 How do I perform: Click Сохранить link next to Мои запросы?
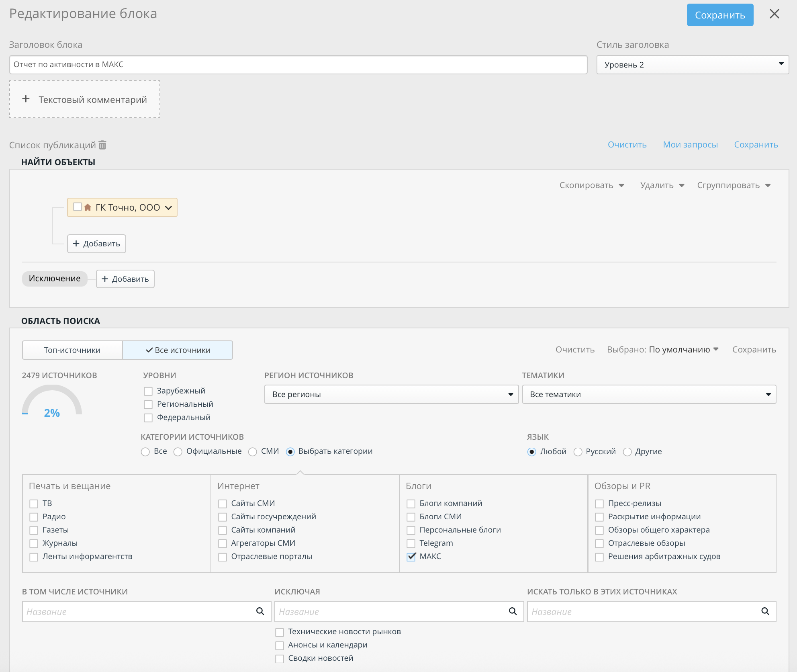pyautogui.click(x=756, y=145)
